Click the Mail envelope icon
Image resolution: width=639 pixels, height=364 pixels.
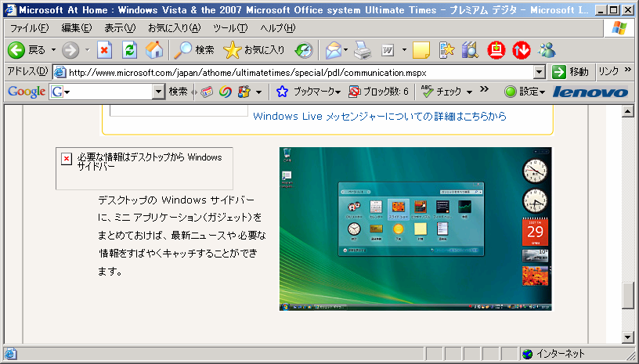(333, 50)
